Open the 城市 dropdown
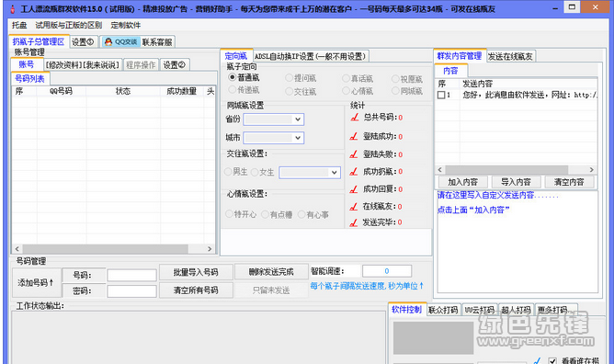The width and height of the screenshot is (614, 364). click(273, 137)
